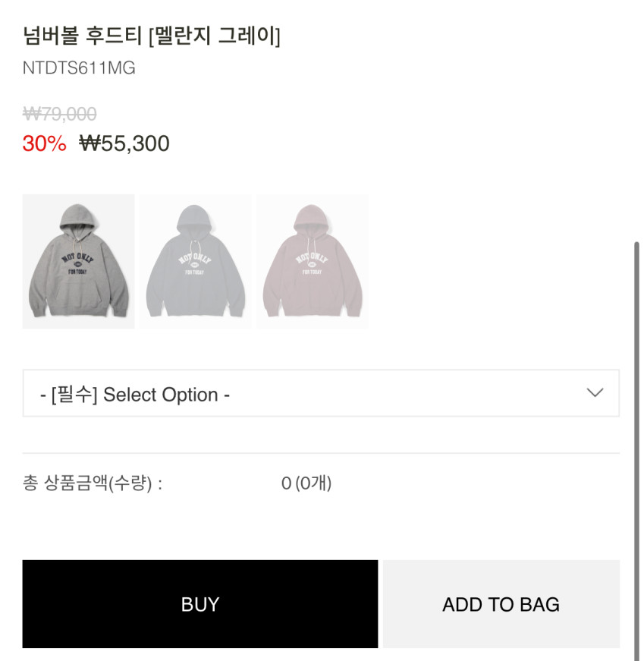This screenshot has width=644, height=661.
Task: Click the vertical scrollbar on right edge
Action: click(x=636, y=448)
